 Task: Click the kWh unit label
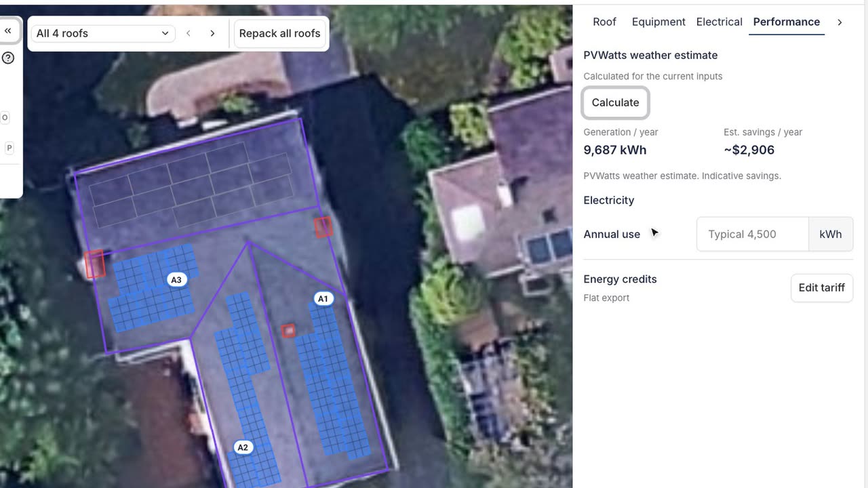pyautogui.click(x=831, y=235)
